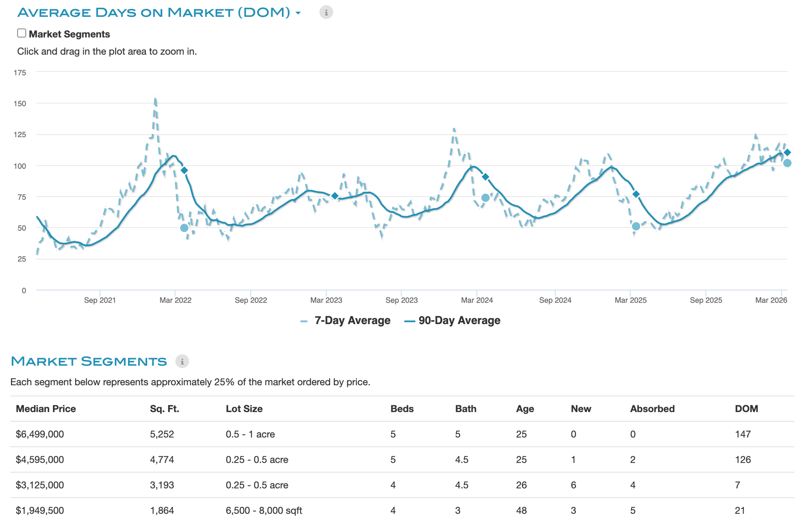
Task: Click circle marker near Mar 2025
Action: pos(636,226)
